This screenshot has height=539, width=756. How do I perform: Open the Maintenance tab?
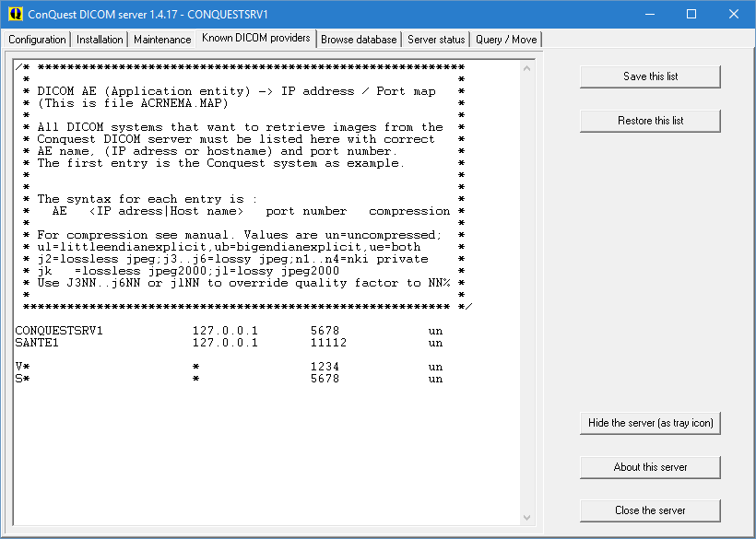(162, 40)
